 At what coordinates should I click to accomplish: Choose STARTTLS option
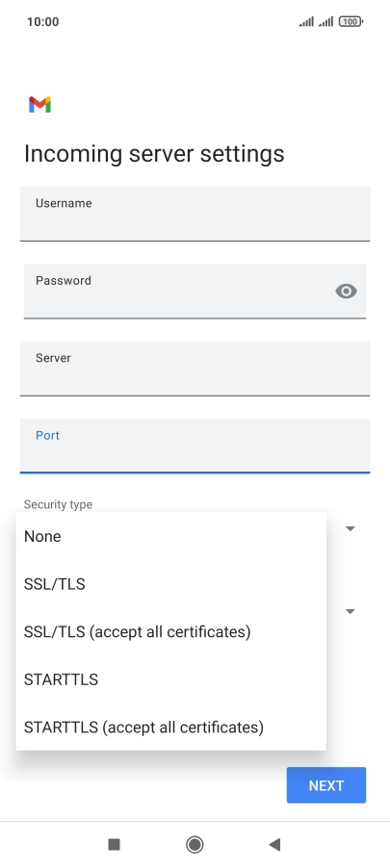pyautogui.click(x=171, y=679)
